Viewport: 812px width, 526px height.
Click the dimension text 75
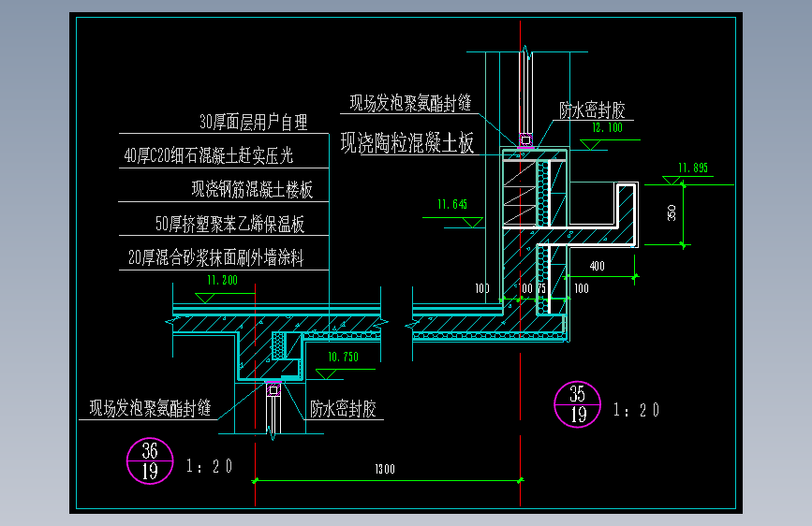[541, 289]
